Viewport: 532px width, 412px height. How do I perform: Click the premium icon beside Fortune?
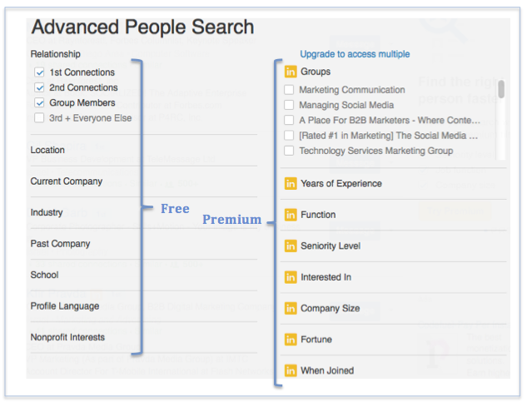(x=291, y=340)
